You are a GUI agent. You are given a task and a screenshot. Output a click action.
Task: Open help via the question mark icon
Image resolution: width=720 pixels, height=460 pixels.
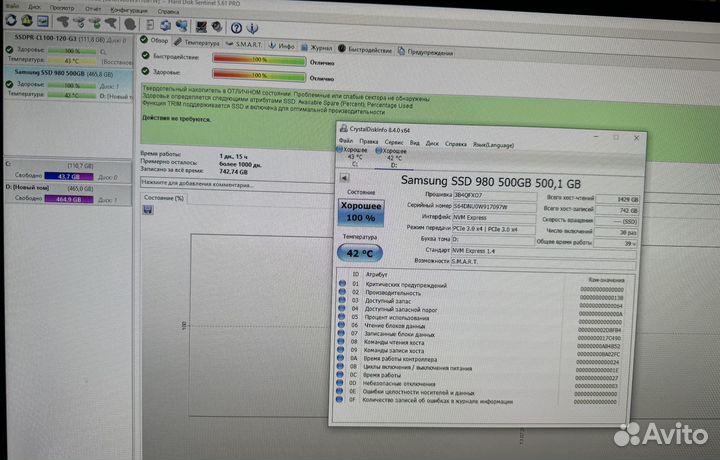coord(236,28)
